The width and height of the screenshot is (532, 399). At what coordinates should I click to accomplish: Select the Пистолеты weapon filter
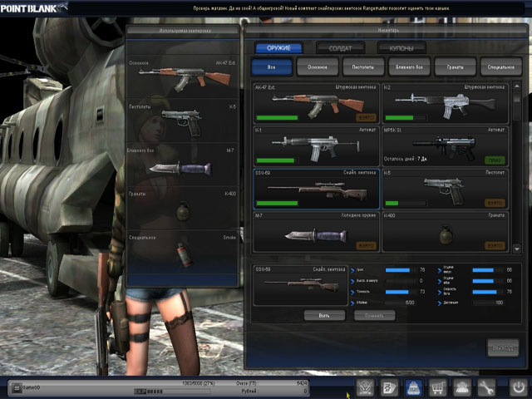(x=363, y=66)
